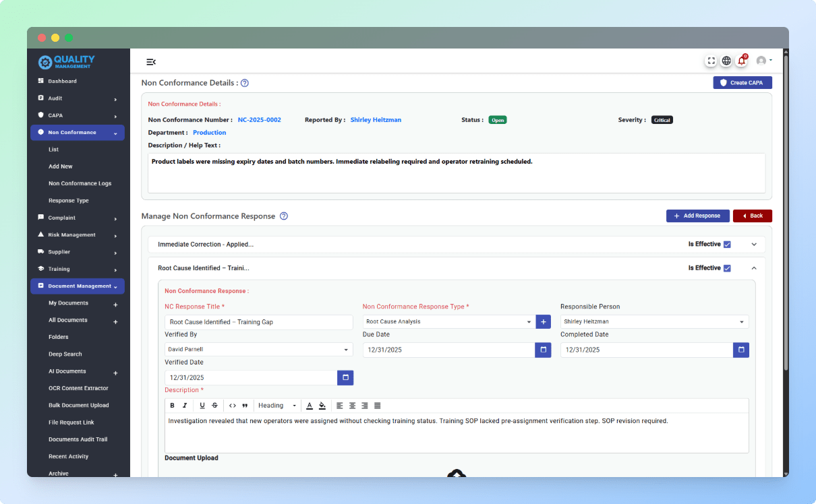
Task: Apply italic formatting in the description toolbar
Action: [x=185, y=405]
